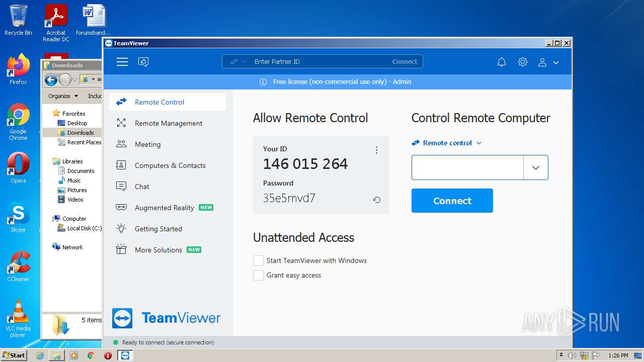This screenshot has width=644, height=362.
Task: Select the Skype desktop shortcut
Action: click(x=18, y=217)
